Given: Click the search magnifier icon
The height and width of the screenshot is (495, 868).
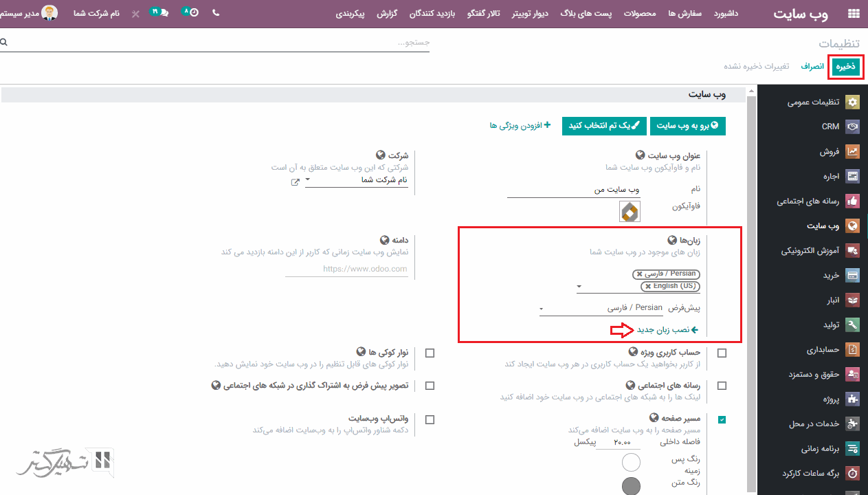Looking at the screenshot, I should (4, 43).
